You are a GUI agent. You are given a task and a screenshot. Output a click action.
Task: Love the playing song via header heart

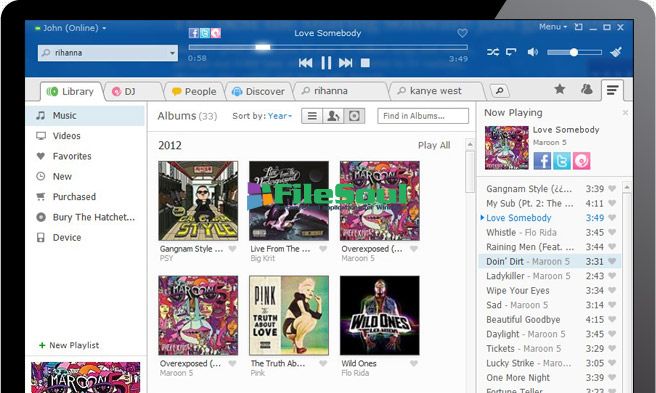(x=462, y=33)
